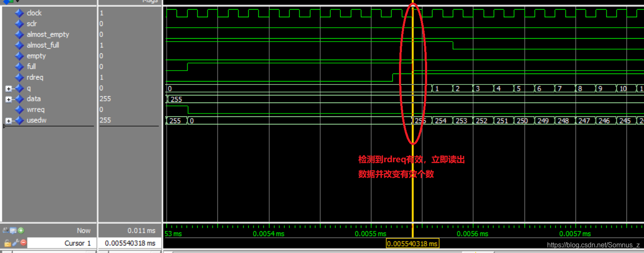The image size is (644, 253).
Task: Click the q waveform value 10
Action: [623, 89]
